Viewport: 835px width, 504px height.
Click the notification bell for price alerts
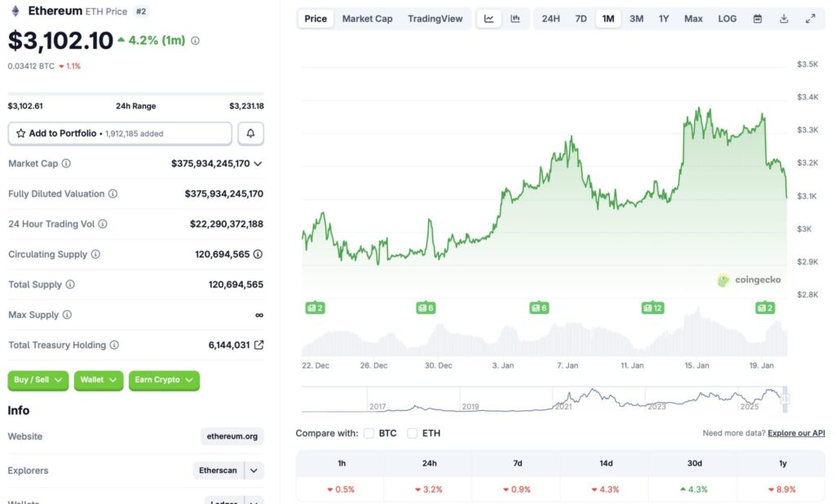[x=250, y=133]
